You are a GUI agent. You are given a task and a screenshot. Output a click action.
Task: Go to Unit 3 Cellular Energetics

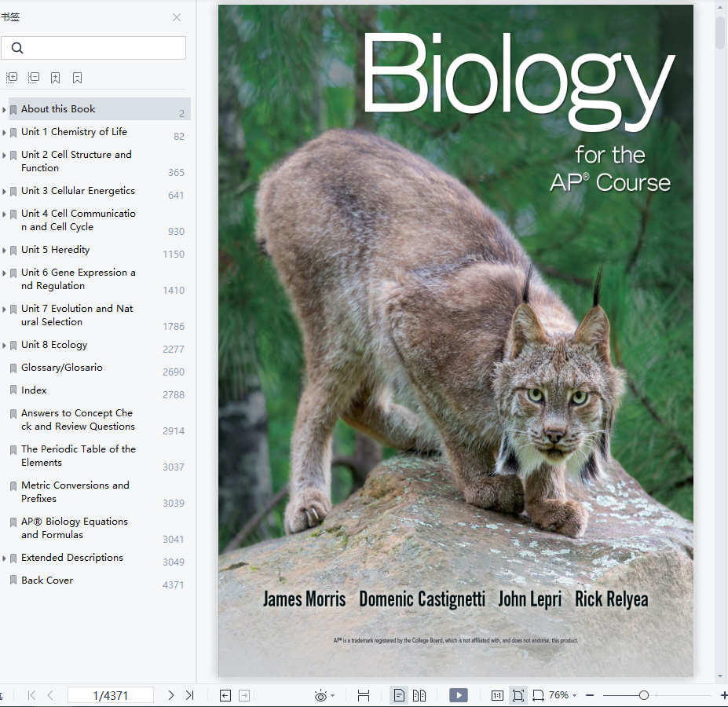(78, 191)
